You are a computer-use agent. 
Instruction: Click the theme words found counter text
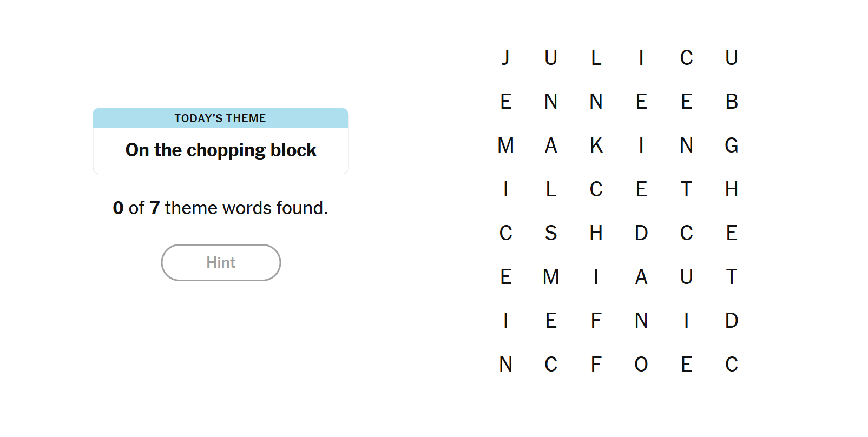220,208
